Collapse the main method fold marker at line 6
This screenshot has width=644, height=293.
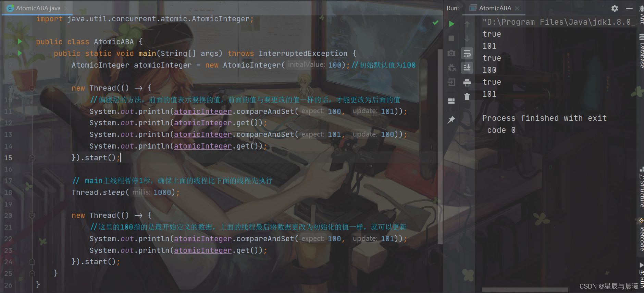click(32, 53)
